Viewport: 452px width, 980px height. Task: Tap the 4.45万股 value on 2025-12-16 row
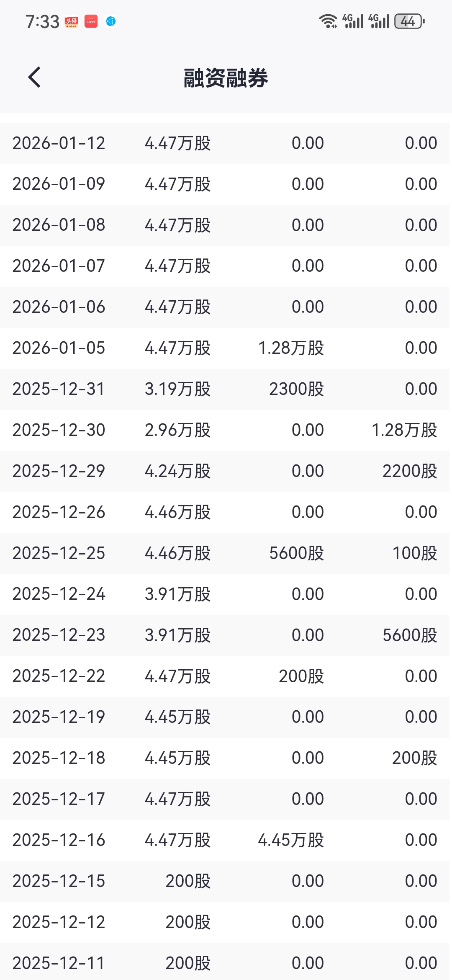[291, 840]
